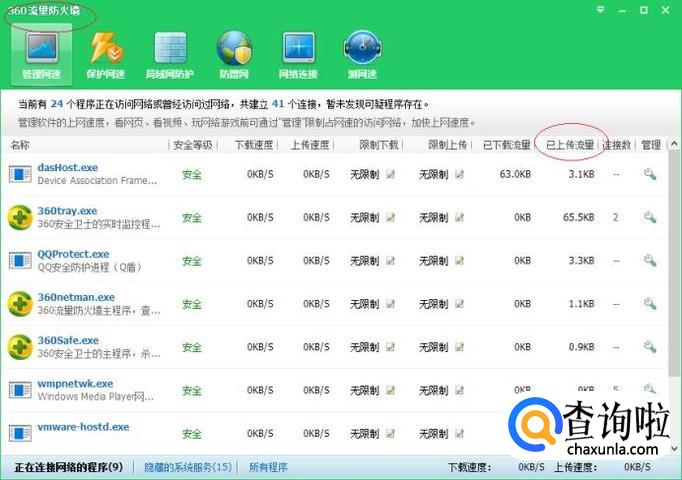Edit upload limit for QQProtect.exe
The height and width of the screenshot is (480, 682).
click(x=459, y=260)
